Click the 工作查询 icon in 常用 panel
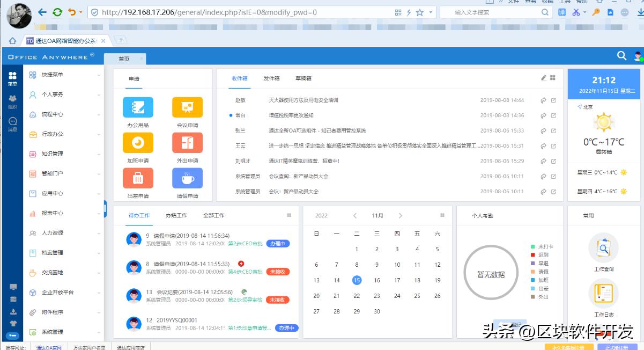Viewport: 644px width, 350px height. [605, 247]
